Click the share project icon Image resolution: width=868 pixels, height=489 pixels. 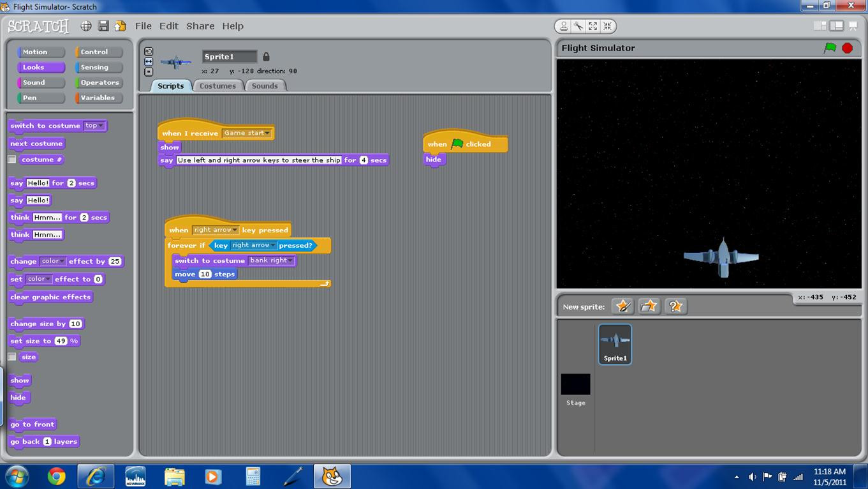point(120,26)
